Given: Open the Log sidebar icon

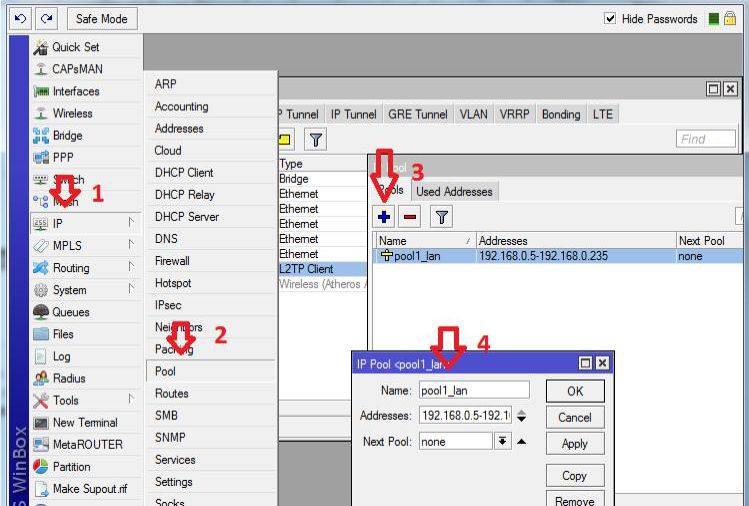Looking at the screenshot, I should click(x=41, y=356).
